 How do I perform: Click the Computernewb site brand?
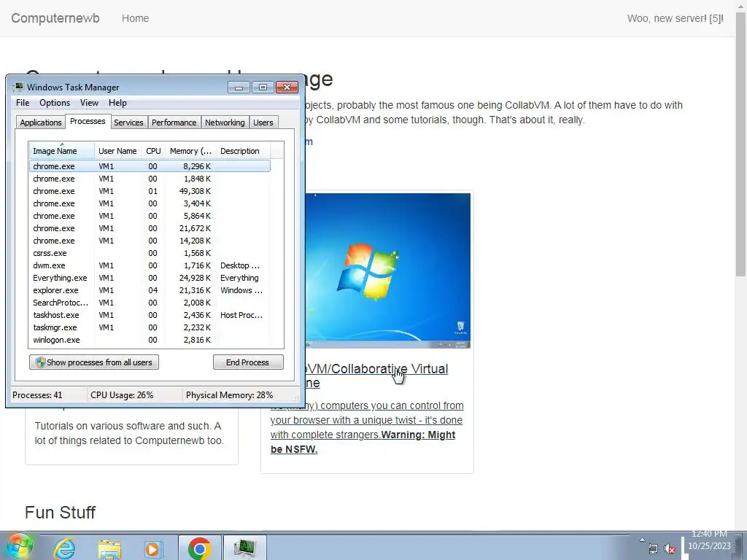(x=55, y=18)
